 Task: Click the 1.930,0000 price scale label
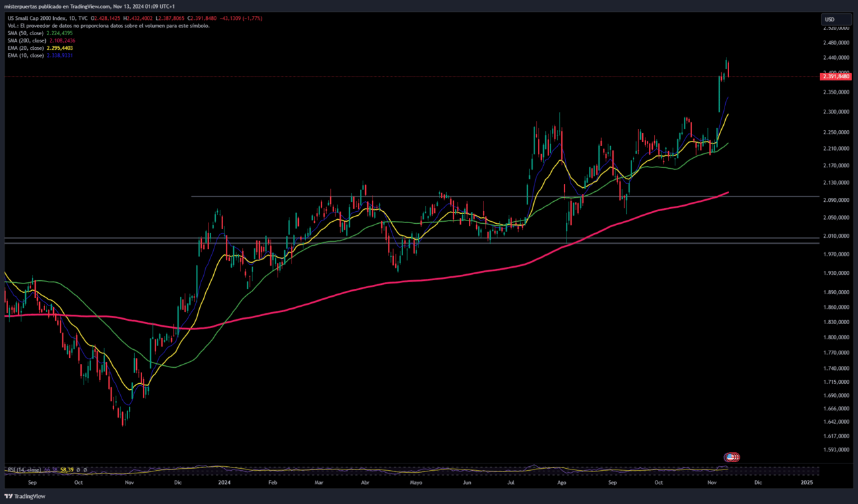click(x=836, y=273)
